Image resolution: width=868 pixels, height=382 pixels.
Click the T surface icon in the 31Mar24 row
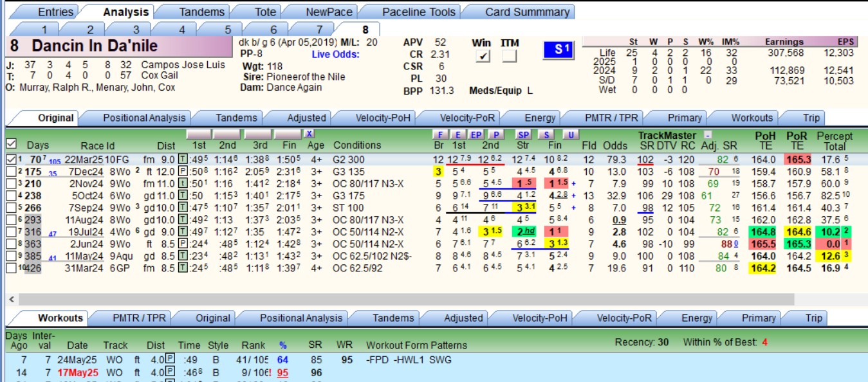pos(182,268)
